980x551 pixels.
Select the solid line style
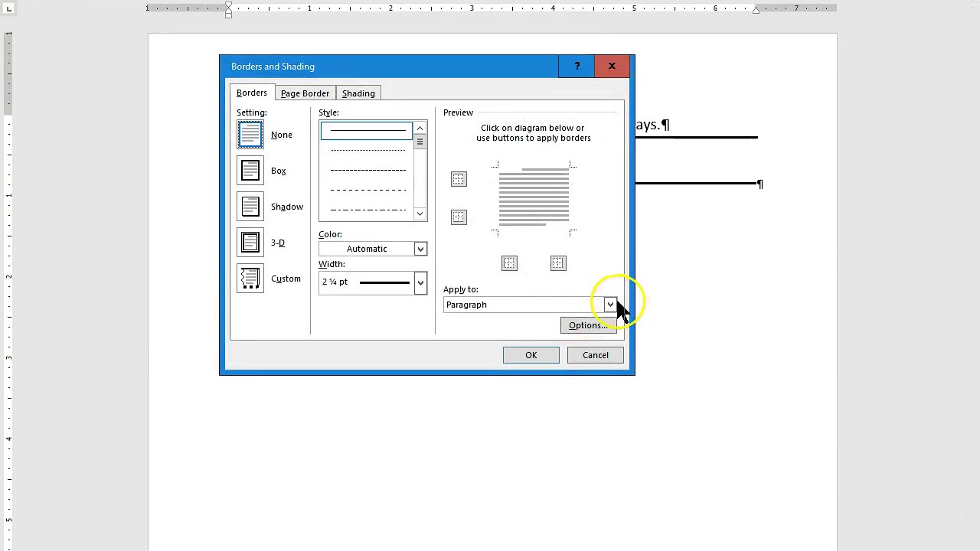click(x=367, y=130)
